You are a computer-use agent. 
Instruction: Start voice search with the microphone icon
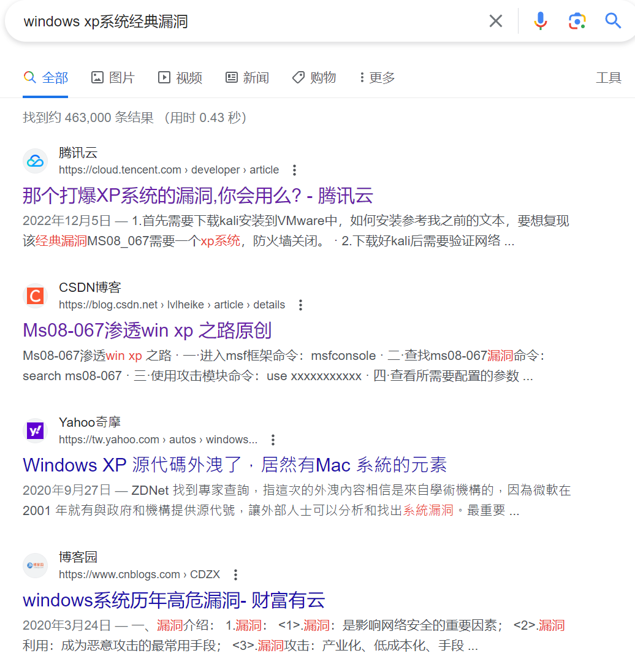coord(541,21)
